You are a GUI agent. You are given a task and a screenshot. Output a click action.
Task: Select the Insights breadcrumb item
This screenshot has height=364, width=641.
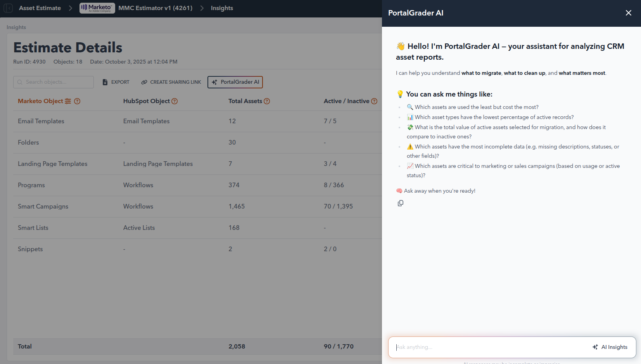click(x=222, y=8)
